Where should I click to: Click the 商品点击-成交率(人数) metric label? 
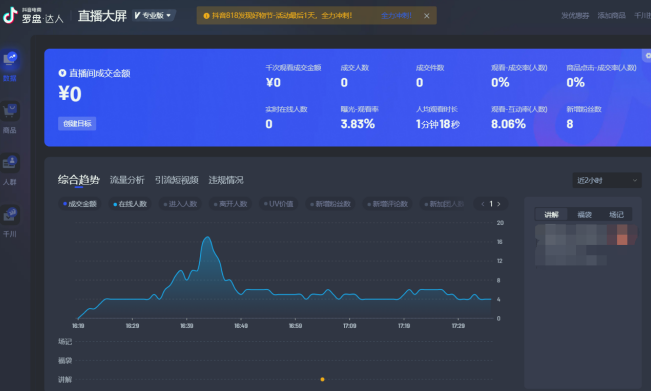click(x=601, y=68)
